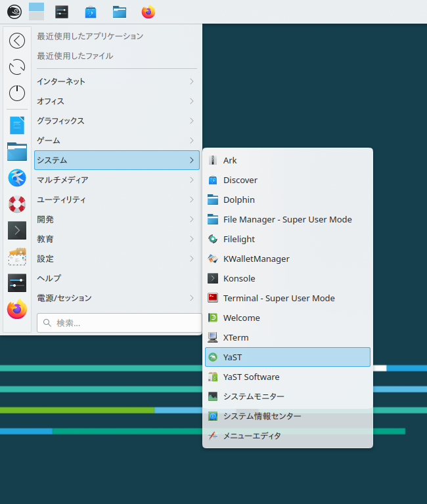Open the settings sliders favorite in sidebar
427x504 pixels.
[17, 283]
